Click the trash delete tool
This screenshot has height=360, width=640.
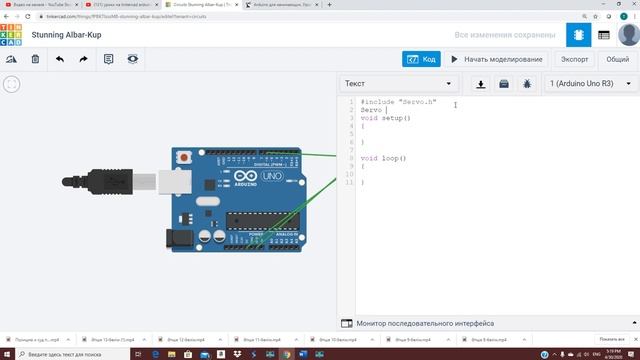click(x=36, y=59)
